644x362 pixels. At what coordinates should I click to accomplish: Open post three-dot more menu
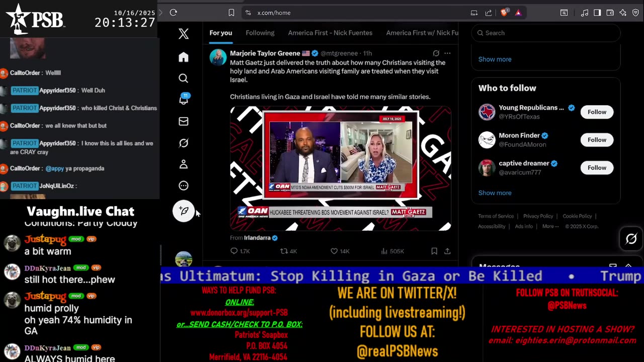click(x=447, y=53)
